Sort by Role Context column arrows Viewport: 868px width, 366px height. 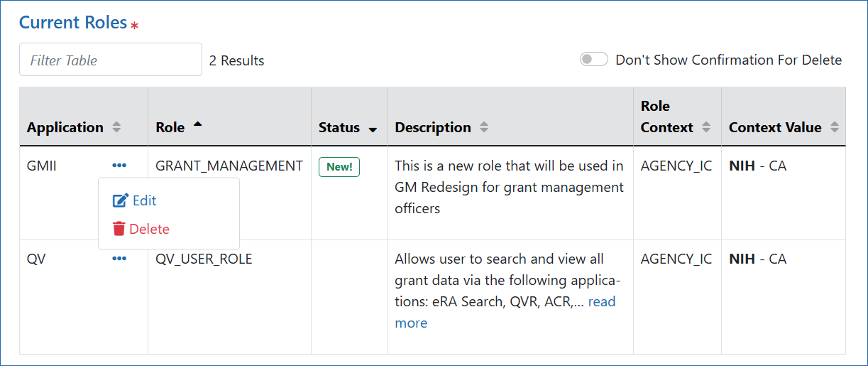click(706, 127)
